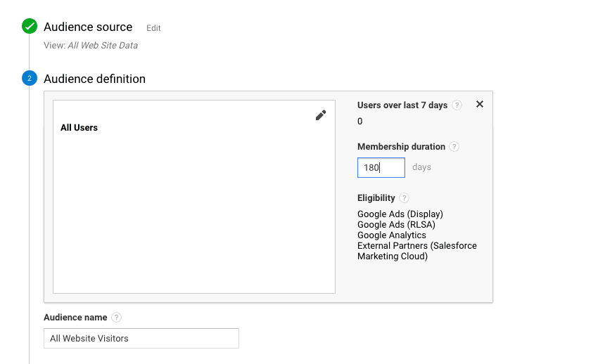605x364 pixels.
Task: Select the All Users audience label
Action: pyautogui.click(x=79, y=128)
